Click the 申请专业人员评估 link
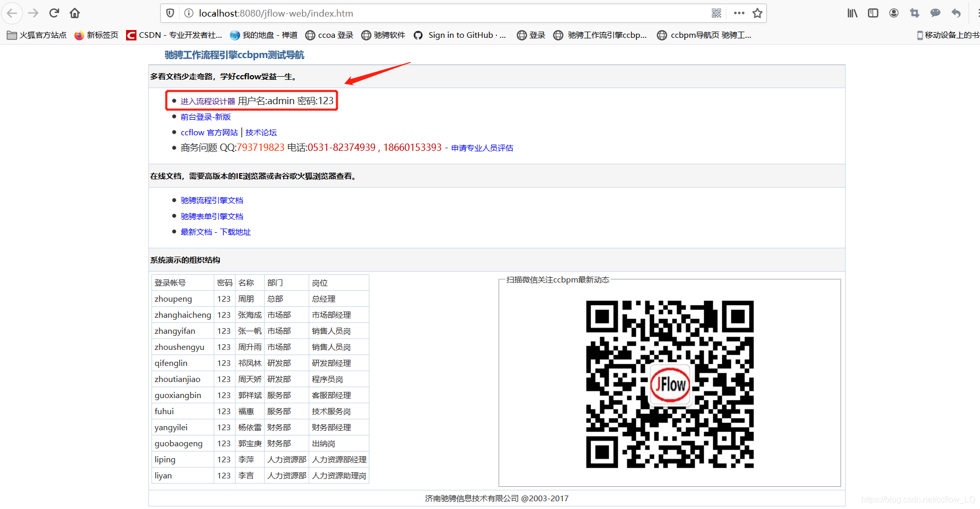Screen dimensions: 980x509 point(482,148)
